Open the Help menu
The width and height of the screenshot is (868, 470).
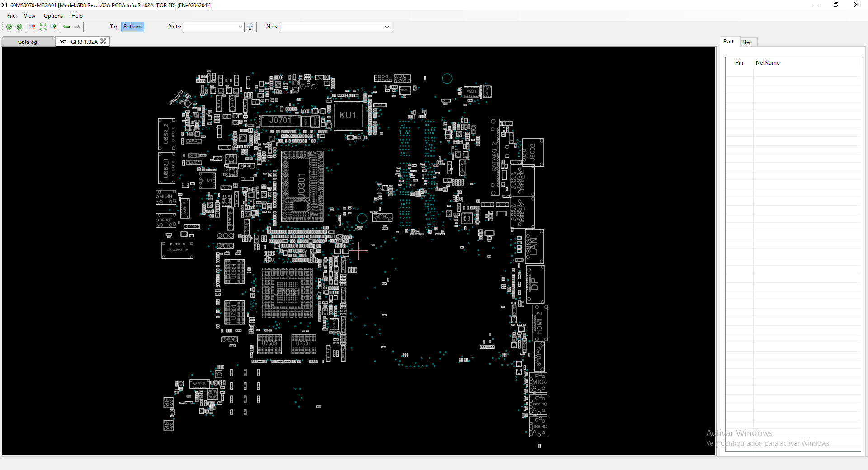(77, 16)
